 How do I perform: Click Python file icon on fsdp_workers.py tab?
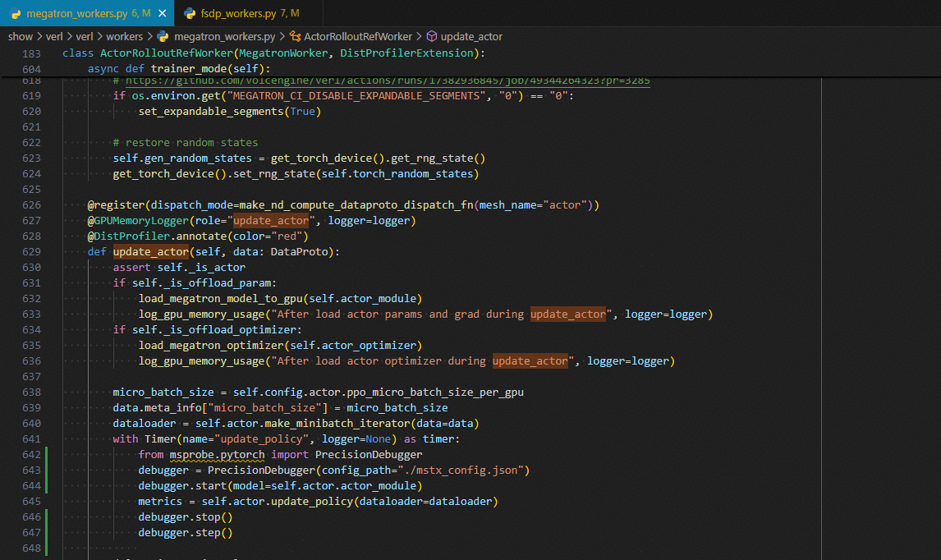[x=190, y=13]
